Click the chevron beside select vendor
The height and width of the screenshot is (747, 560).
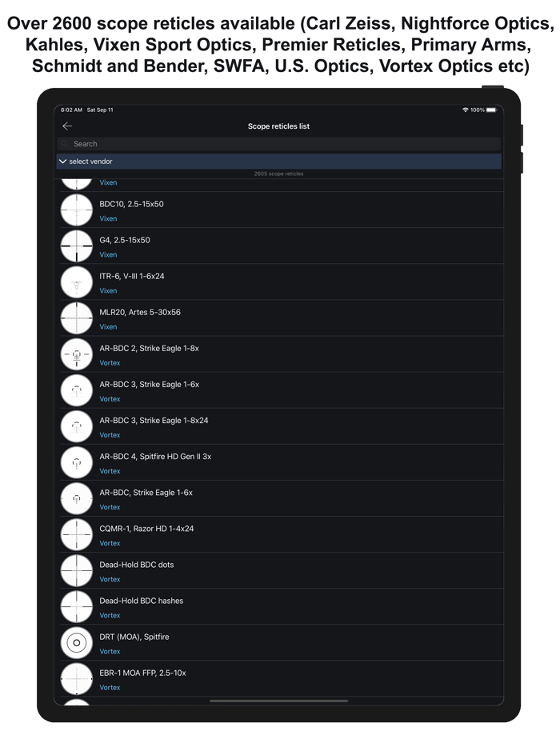(x=62, y=162)
